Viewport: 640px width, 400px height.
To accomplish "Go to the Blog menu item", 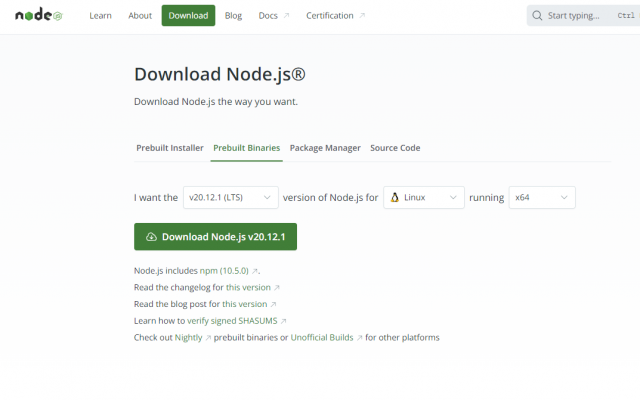I will (x=233, y=16).
